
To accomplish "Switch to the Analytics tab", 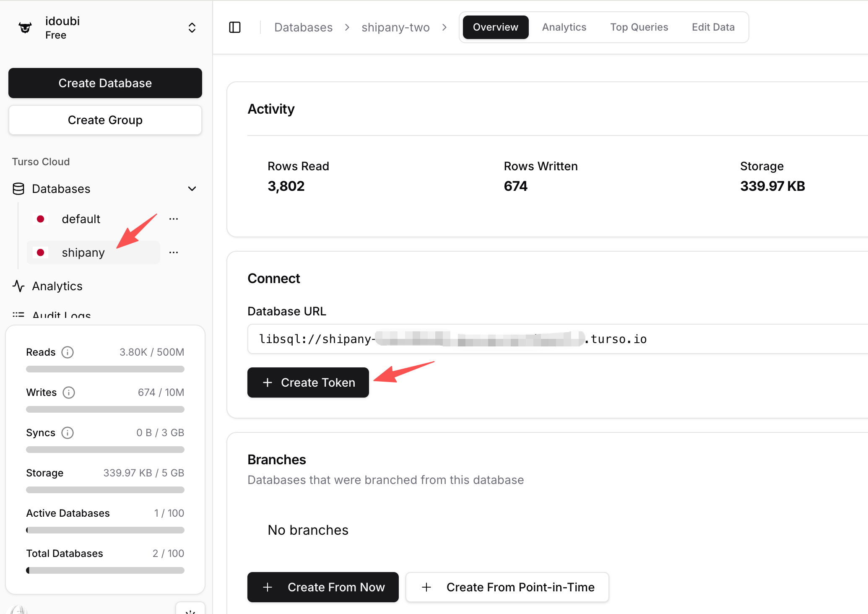I will tap(564, 27).
